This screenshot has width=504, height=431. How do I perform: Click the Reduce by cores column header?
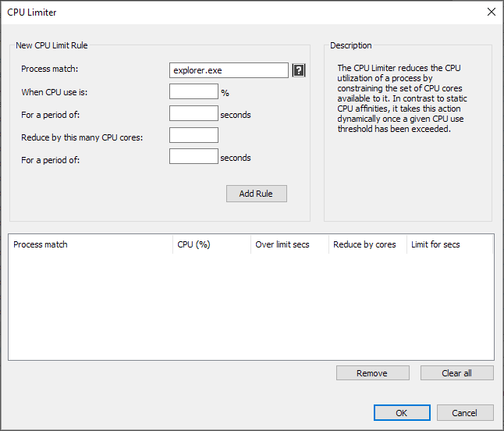click(x=368, y=244)
